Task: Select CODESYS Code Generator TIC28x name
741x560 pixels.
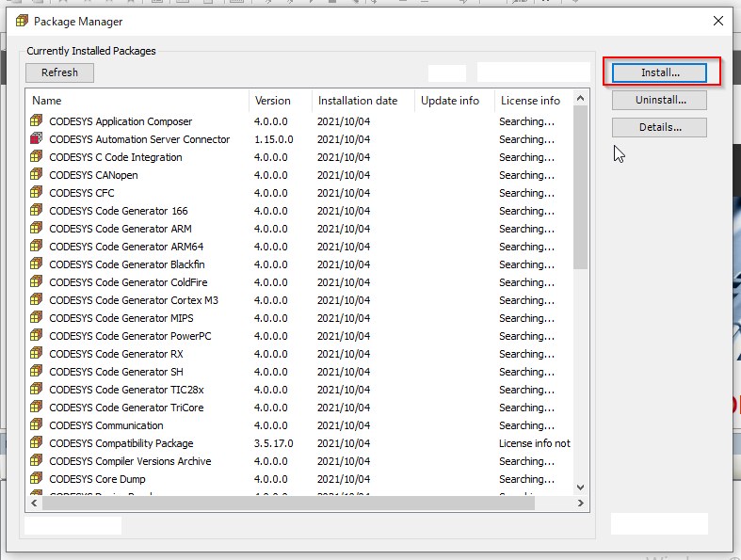Action: click(126, 390)
